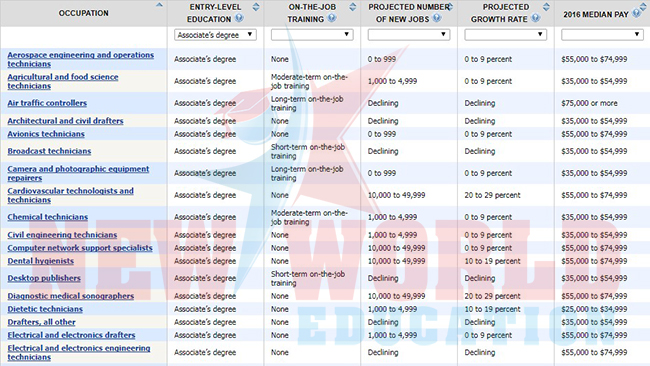Click the On-the-Job Training help icon
This screenshot has height=366, width=650.
(x=332, y=19)
